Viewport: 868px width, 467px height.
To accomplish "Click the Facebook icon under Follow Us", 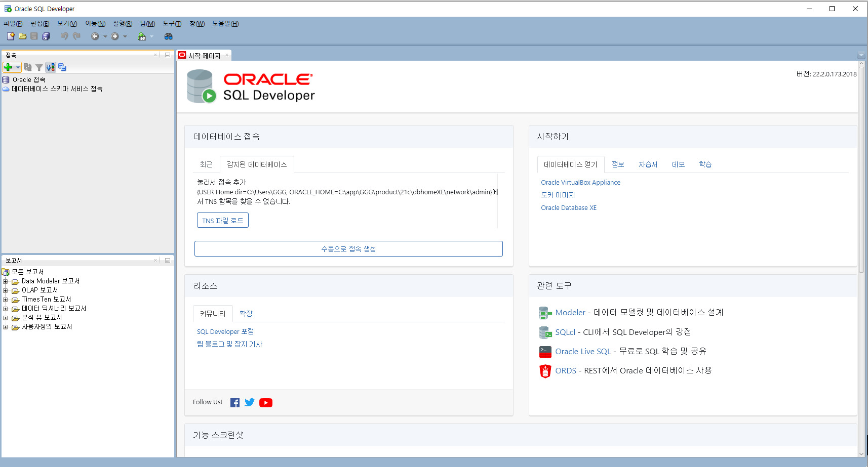I will click(x=235, y=403).
